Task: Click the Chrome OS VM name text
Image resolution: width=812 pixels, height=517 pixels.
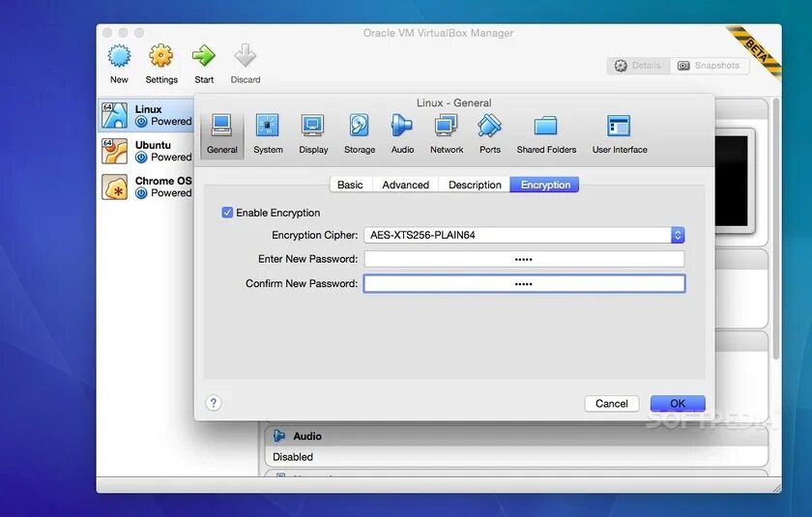Action: tap(163, 181)
